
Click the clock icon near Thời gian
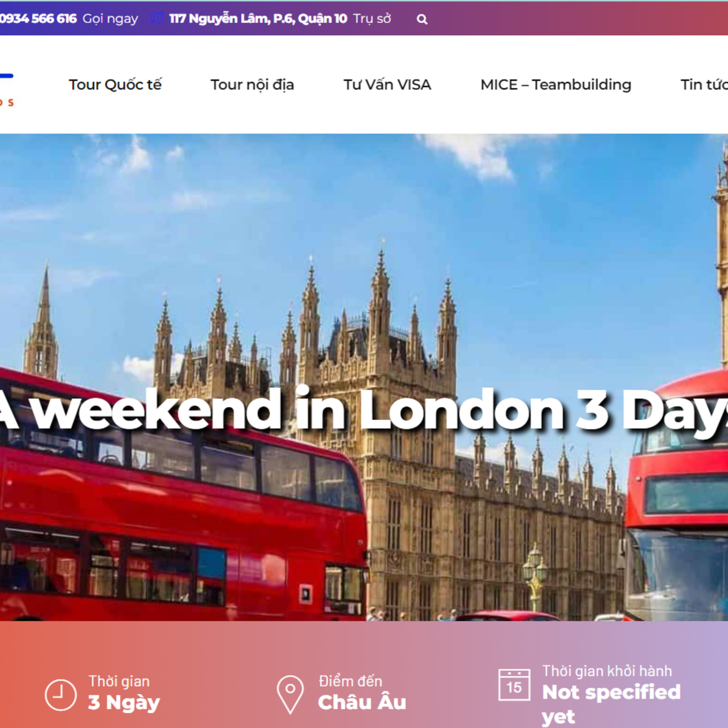61,695
